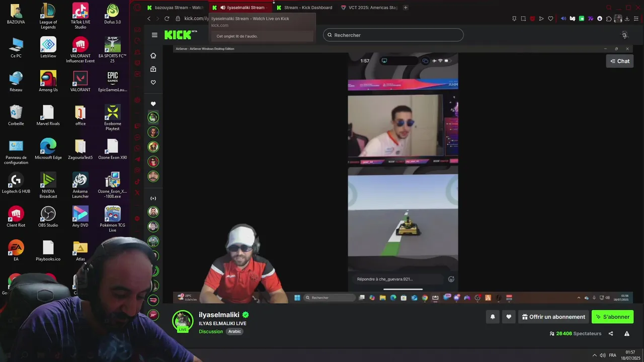Click the share icon near Spectateurs
This screenshot has width=644, height=362.
(x=611, y=333)
